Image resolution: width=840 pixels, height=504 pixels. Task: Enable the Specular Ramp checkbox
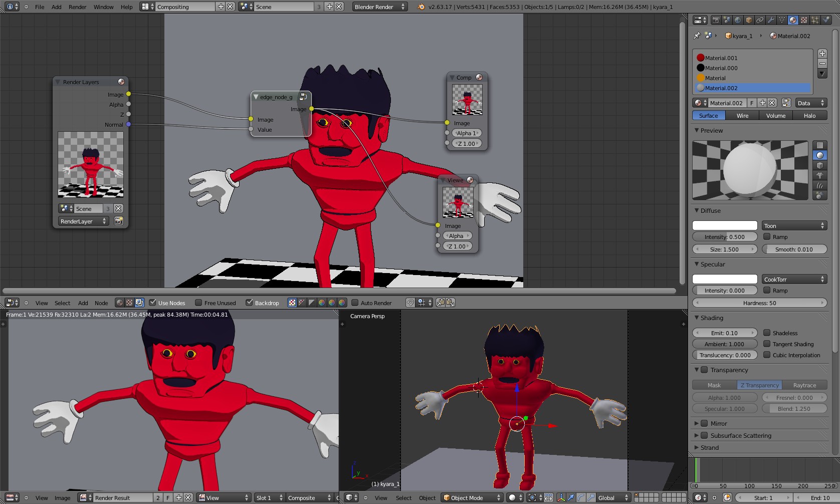point(767,290)
